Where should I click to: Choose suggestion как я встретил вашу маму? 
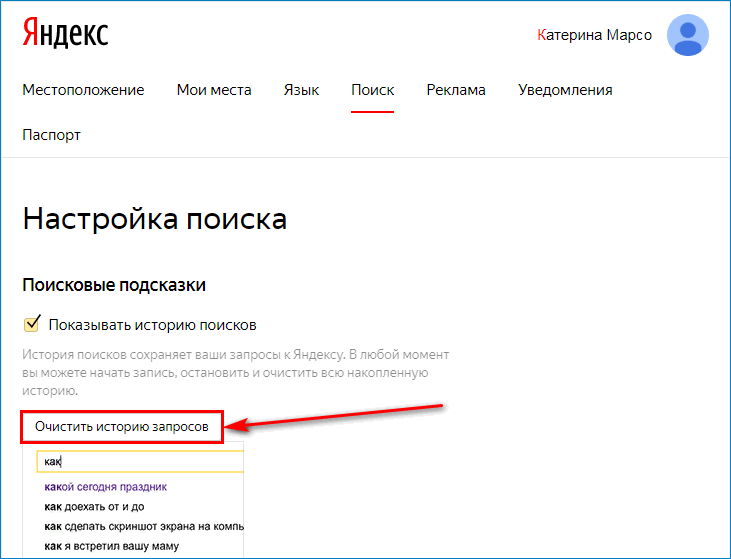coord(111,546)
